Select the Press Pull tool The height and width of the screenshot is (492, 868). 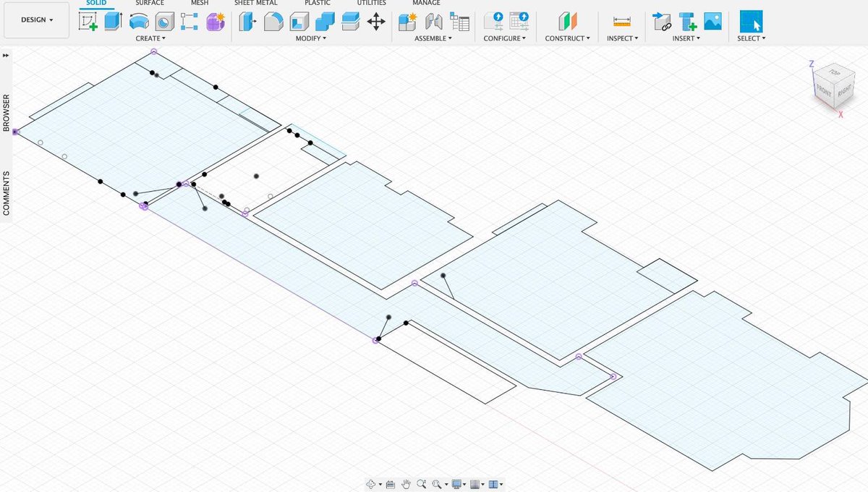point(247,21)
